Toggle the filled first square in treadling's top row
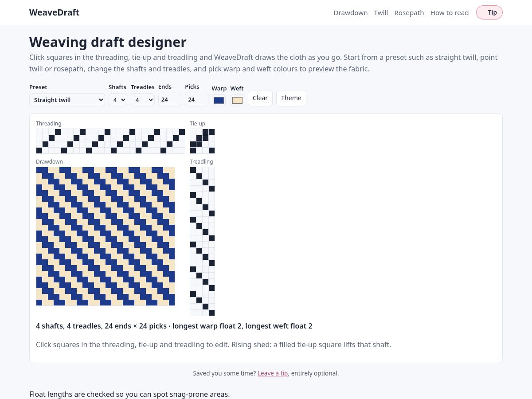Screen dimensions: 532x399 tap(193, 170)
